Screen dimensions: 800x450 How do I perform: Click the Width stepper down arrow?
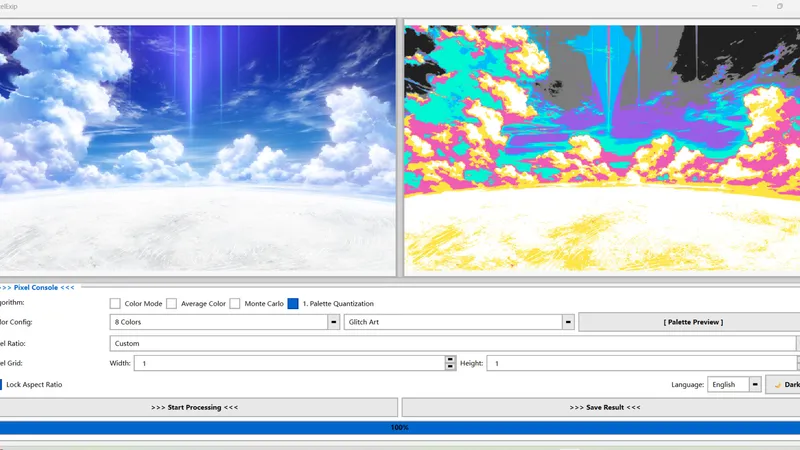pyautogui.click(x=450, y=367)
